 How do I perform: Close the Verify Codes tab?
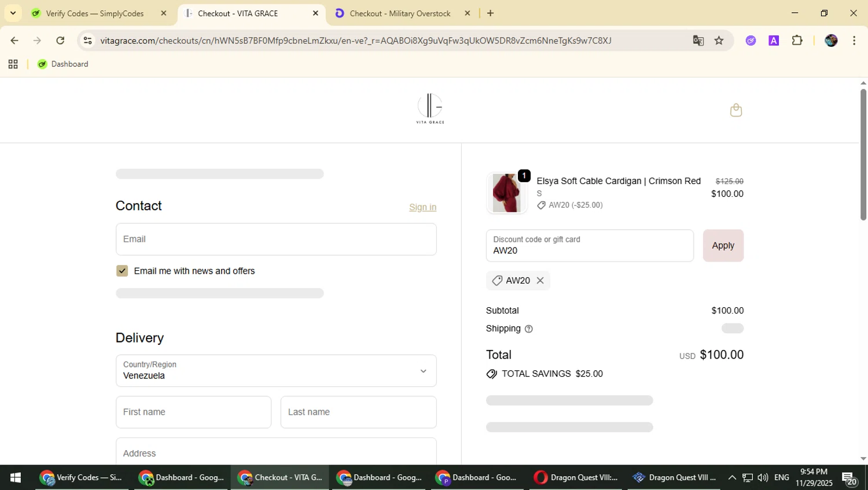(164, 13)
